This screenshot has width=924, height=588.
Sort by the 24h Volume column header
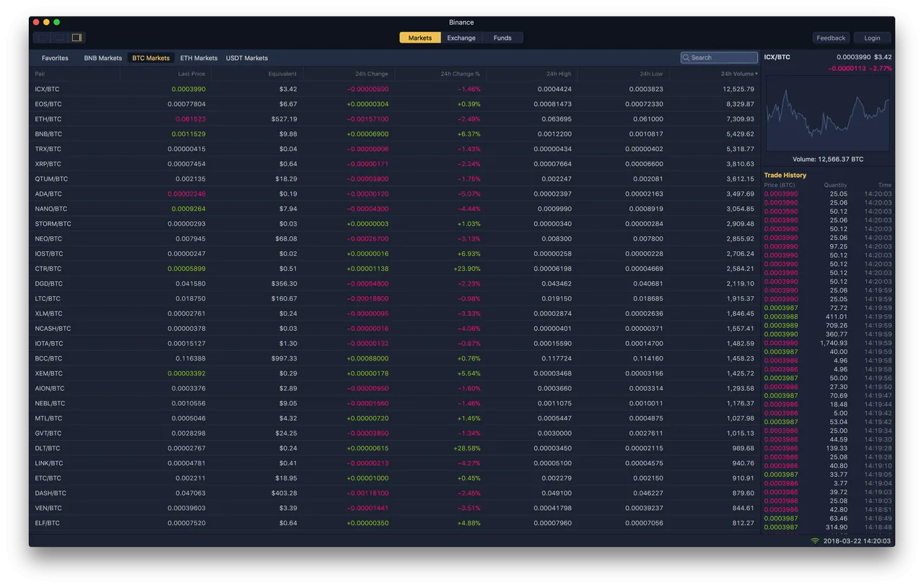click(x=737, y=74)
